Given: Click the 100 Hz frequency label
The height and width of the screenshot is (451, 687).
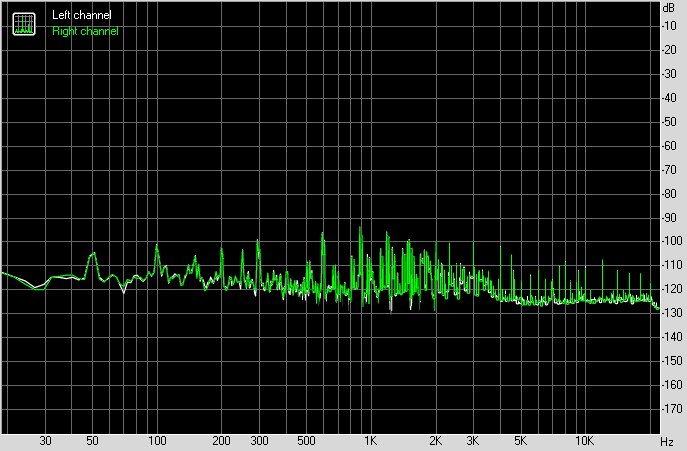Looking at the screenshot, I should coord(157,441).
